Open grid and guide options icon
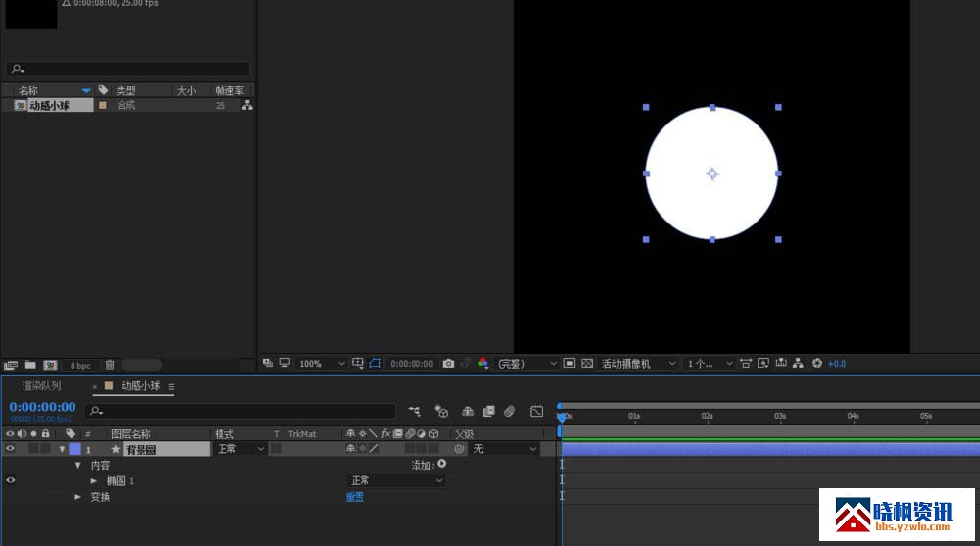Image resolution: width=980 pixels, height=546 pixels. tap(358, 363)
